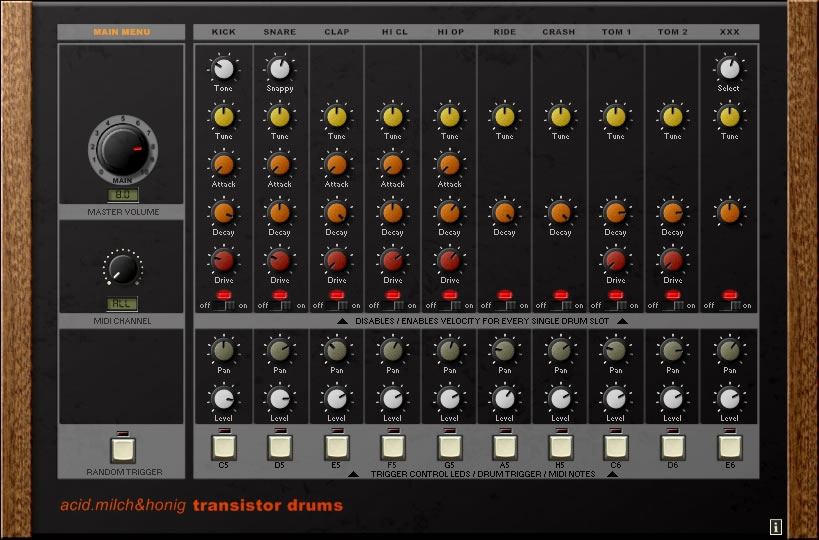Trigger the Clap pad E5

pos(336,447)
